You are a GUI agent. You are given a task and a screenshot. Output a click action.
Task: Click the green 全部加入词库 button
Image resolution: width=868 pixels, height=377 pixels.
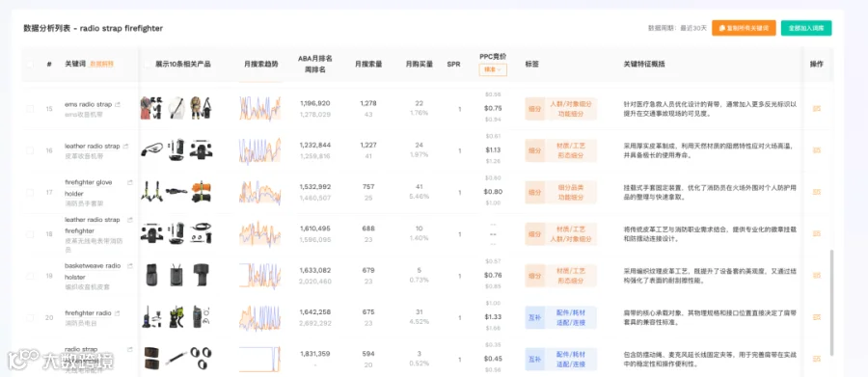pyautogui.click(x=806, y=28)
